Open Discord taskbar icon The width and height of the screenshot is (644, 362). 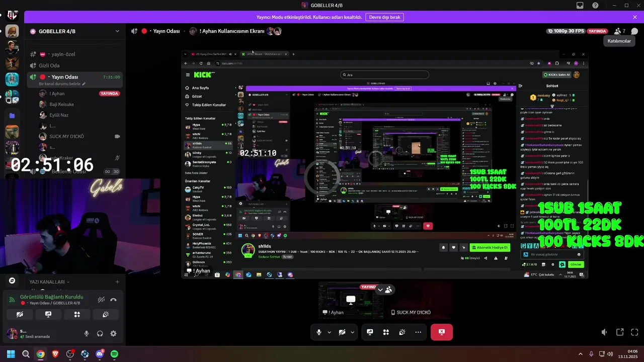[x=100, y=354]
